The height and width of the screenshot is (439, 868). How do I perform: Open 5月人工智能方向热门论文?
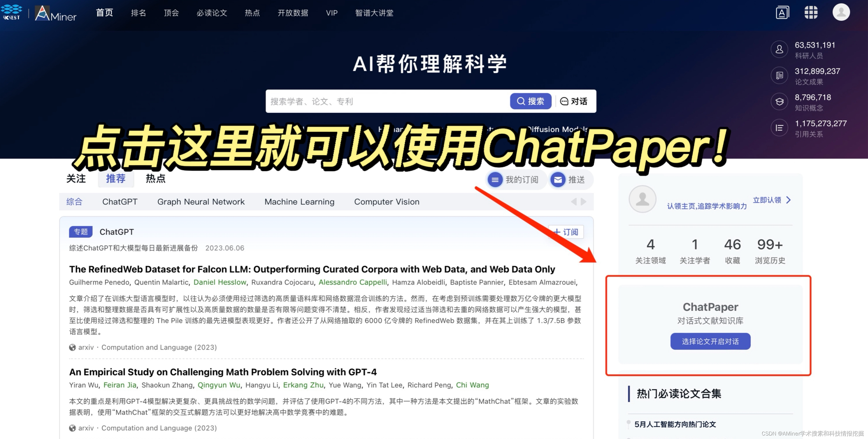tap(675, 424)
